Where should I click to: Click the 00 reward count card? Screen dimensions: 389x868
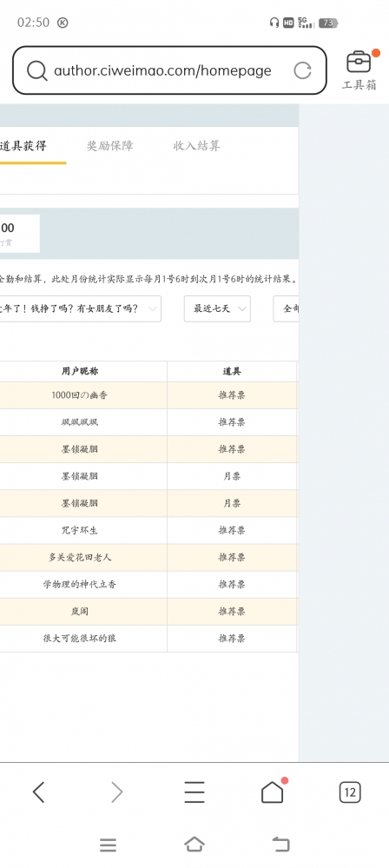(x=19, y=234)
